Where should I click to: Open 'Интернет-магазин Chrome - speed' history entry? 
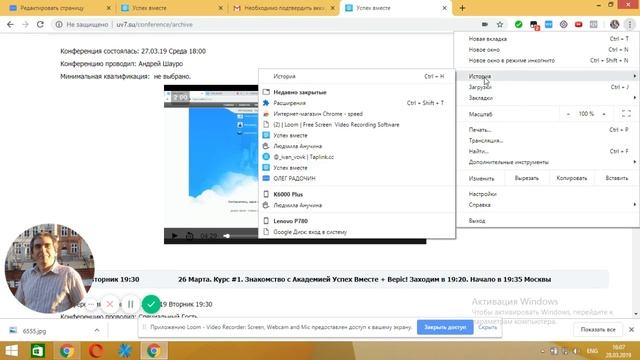click(357, 114)
